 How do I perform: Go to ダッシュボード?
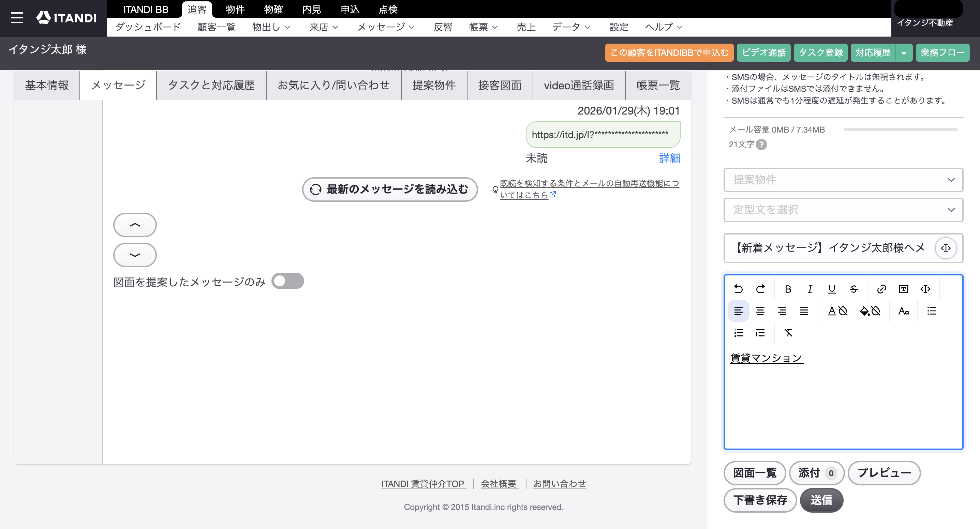point(148,27)
